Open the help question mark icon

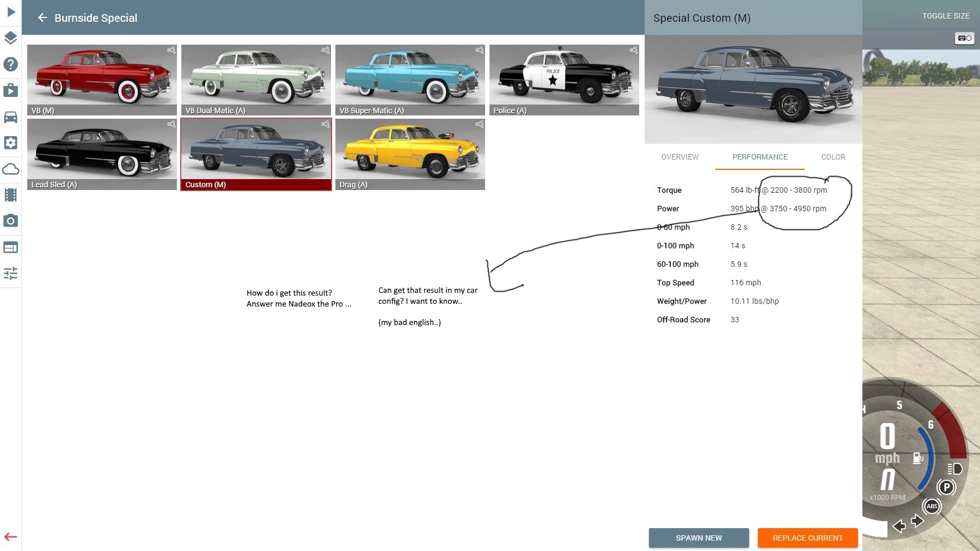click(10, 64)
